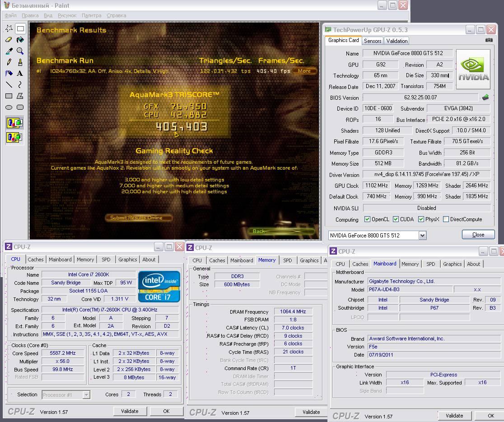
Task: Open SPD tab in the CPU-Z Memory window
Action: click(x=287, y=260)
